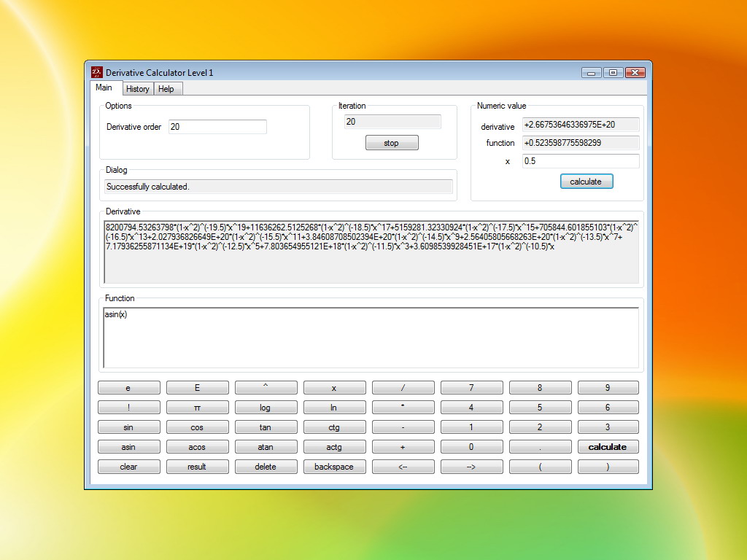Click the result button
This screenshot has width=747, height=560.
click(x=197, y=467)
